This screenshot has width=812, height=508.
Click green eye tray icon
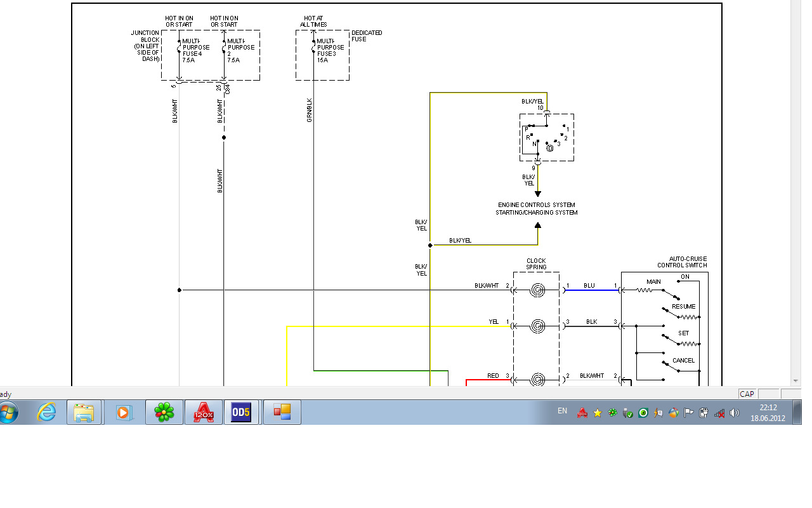click(643, 413)
